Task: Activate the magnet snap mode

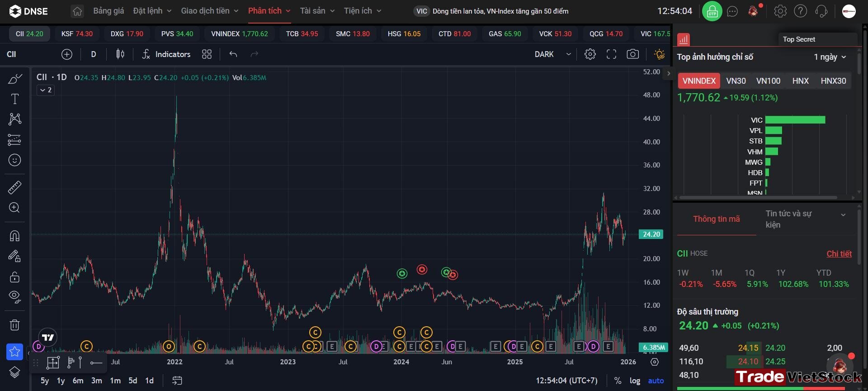Action: tap(14, 236)
